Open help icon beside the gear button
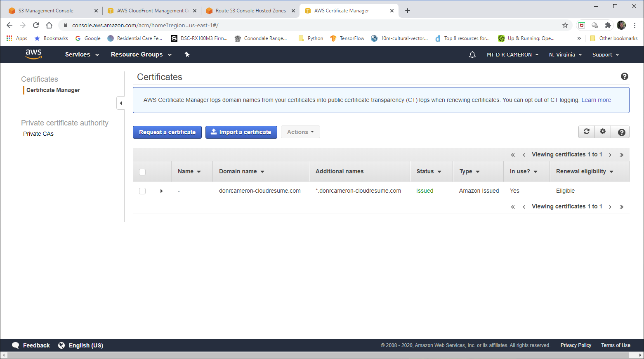This screenshot has width=644, height=359. (x=621, y=132)
